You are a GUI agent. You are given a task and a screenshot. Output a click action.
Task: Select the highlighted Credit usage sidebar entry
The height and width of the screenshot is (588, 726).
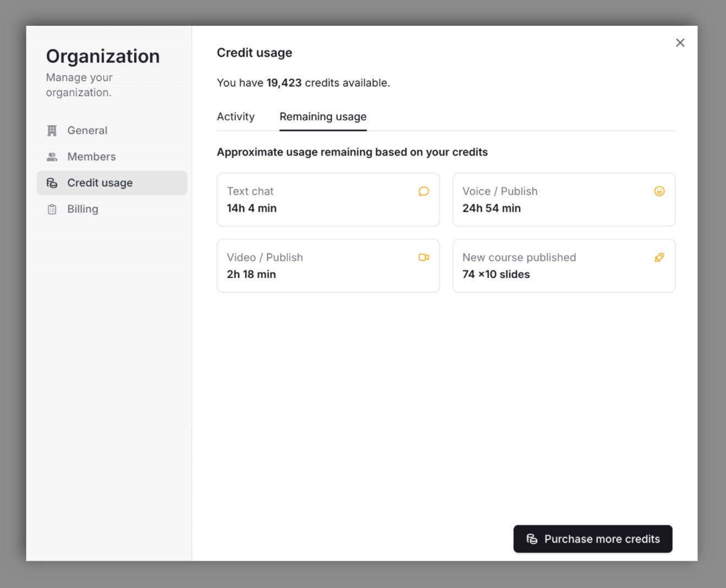point(100,182)
